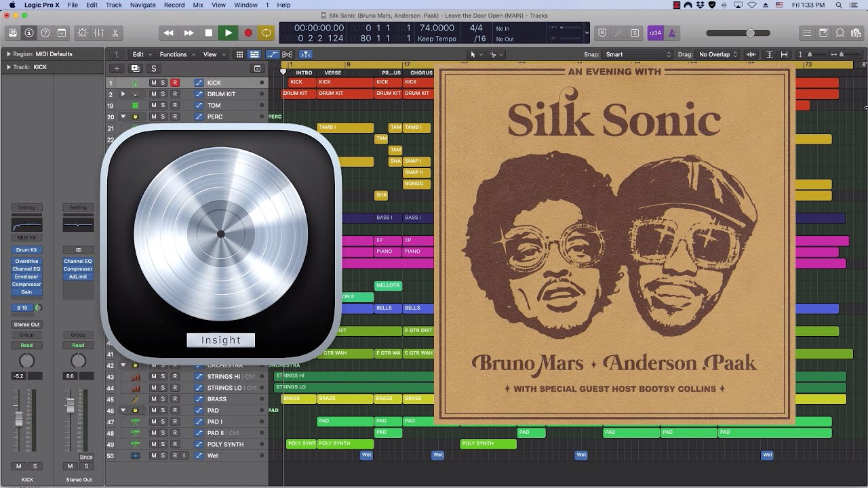Open the Navigate menu
Viewport: 868px width, 488px height.
pos(142,5)
